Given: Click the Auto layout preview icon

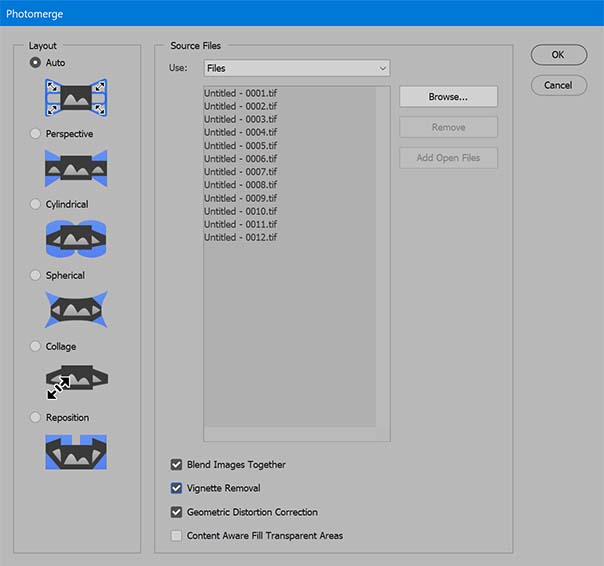Looking at the screenshot, I should click(x=76, y=97).
